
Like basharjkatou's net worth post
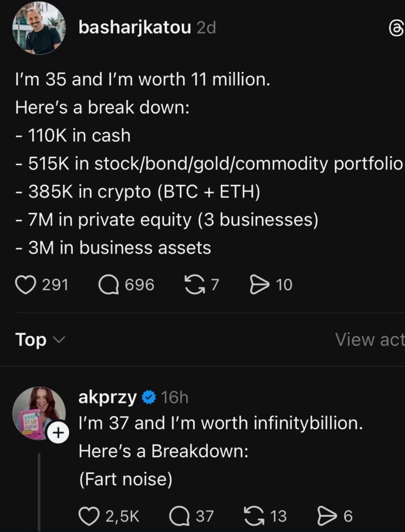click(x=26, y=285)
